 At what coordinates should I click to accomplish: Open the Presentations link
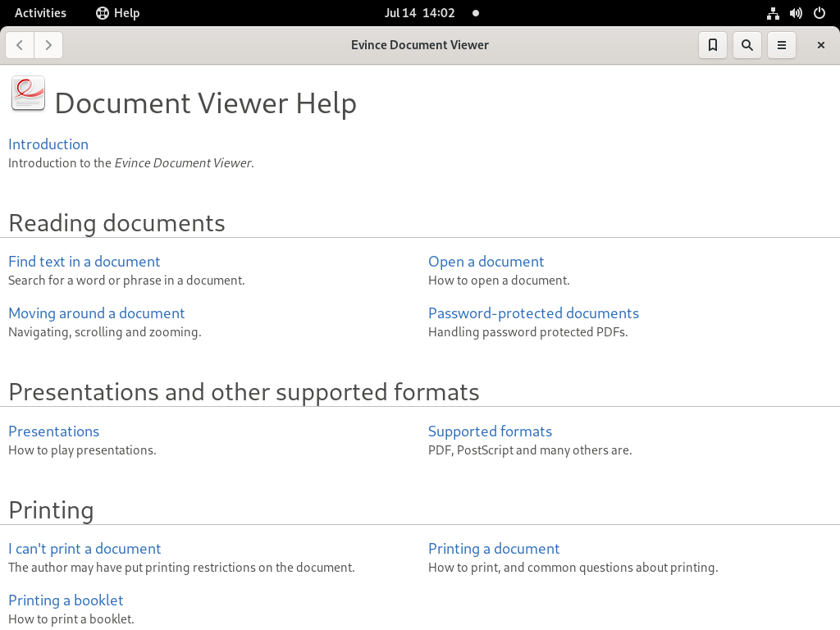tap(53, 431)
